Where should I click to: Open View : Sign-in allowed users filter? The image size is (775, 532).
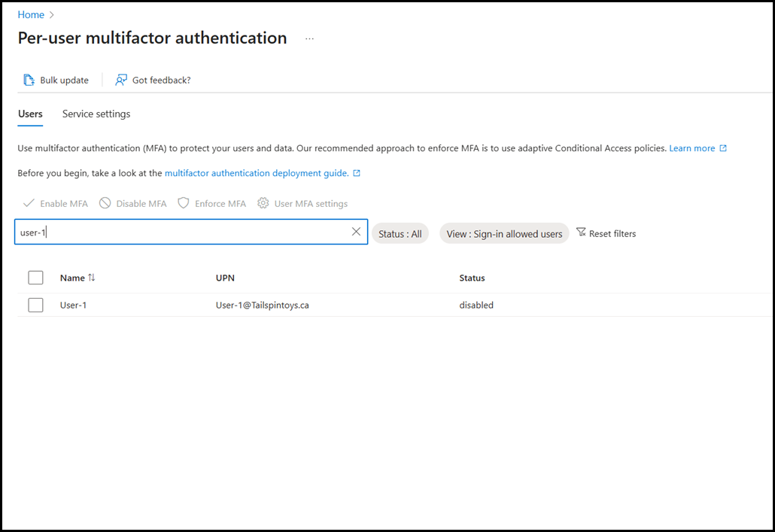click(x=504, y=234)
